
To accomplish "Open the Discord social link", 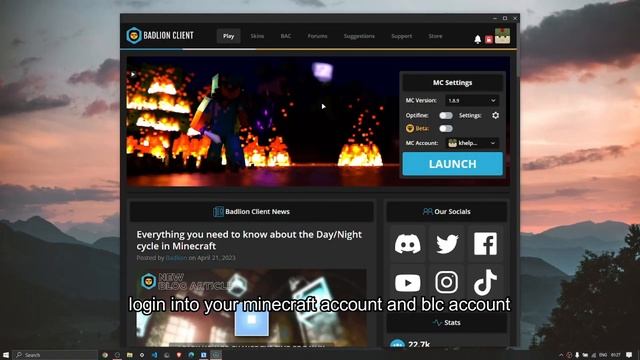I will 407,244.
